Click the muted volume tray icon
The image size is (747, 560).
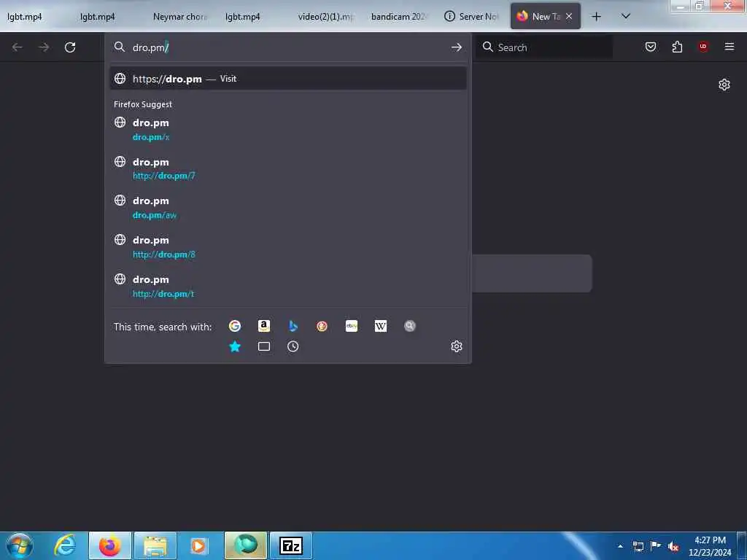click(x=673, y=546)
